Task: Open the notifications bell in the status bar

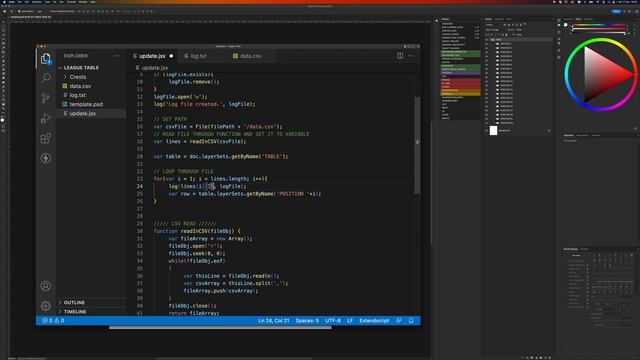Action: click(x=411, y=321)
